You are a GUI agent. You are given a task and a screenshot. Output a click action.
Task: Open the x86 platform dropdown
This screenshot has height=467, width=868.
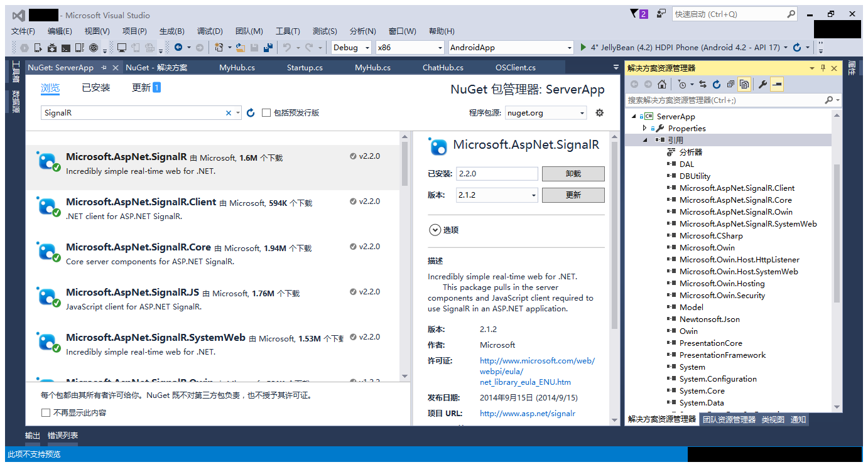pos(440,48)
